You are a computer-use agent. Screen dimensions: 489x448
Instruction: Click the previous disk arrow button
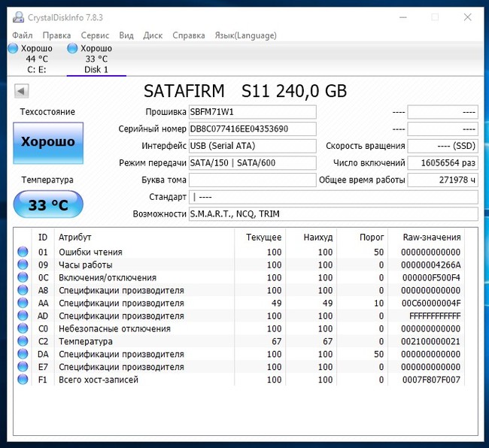(x=21, y=91)
